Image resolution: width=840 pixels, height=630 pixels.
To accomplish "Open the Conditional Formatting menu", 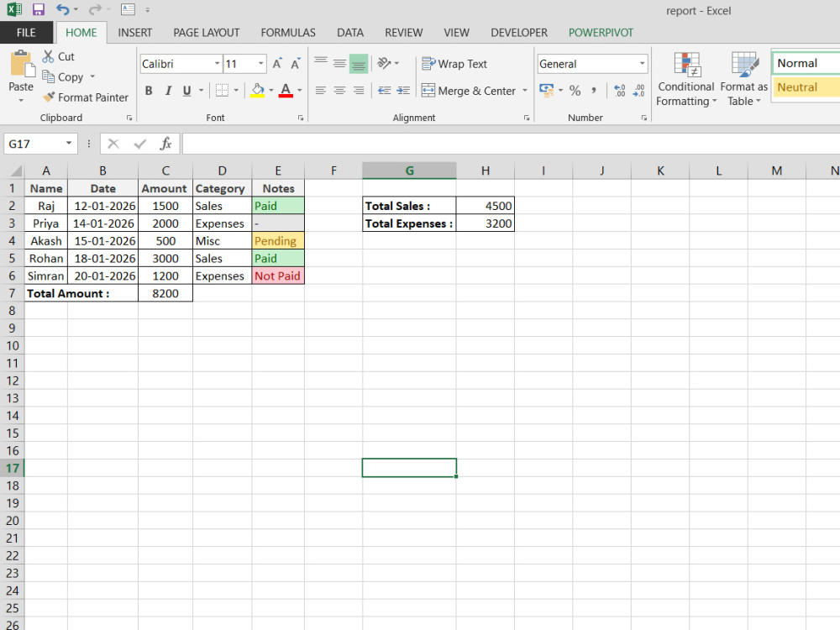I will click(686, 79).
